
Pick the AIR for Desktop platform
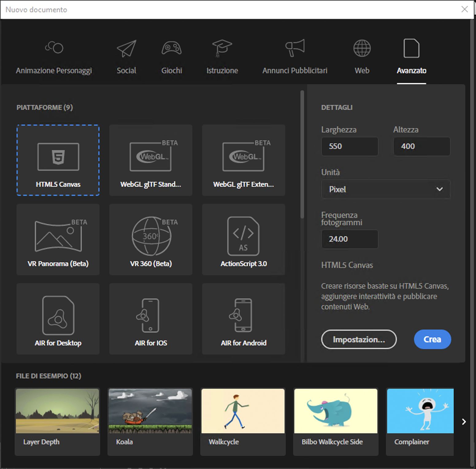click(x=58, y=319)
